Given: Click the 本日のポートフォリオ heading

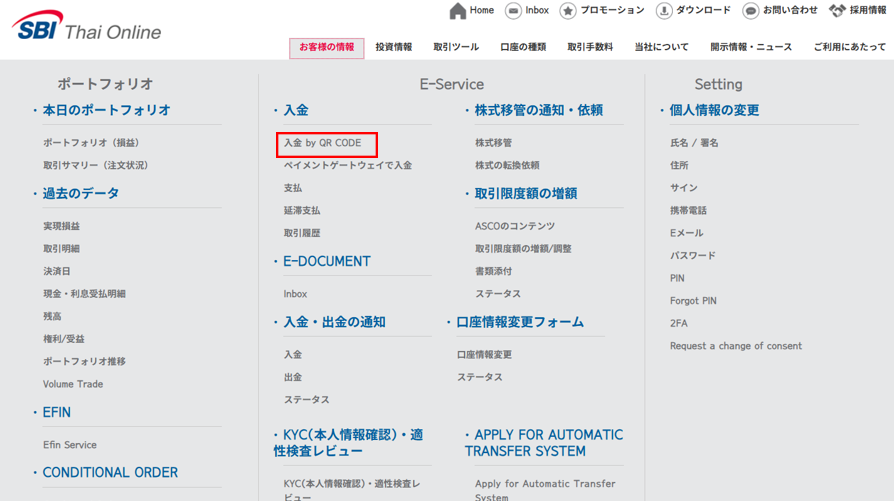Looking at the screenshot, I should 107,110.
